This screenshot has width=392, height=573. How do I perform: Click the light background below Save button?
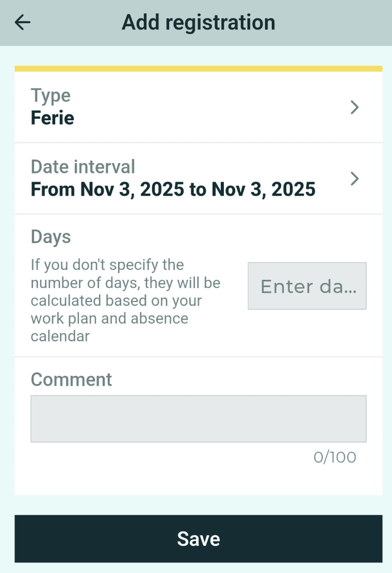(x=199, y=568)
